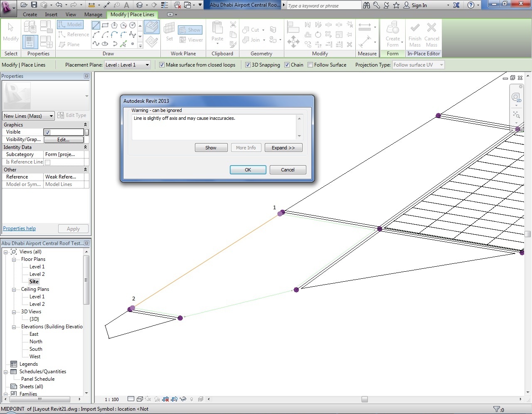Open the Help question mark icon
532x414 pixels.
470,5
